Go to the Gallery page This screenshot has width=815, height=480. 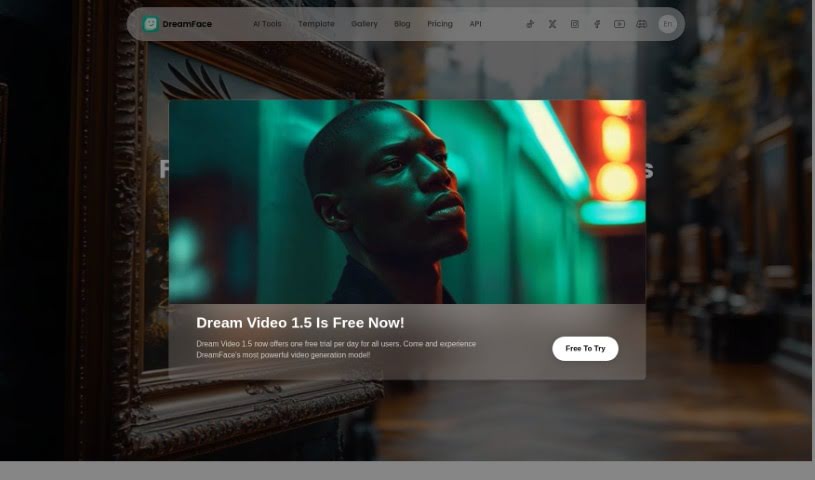(x=364, y=24)
